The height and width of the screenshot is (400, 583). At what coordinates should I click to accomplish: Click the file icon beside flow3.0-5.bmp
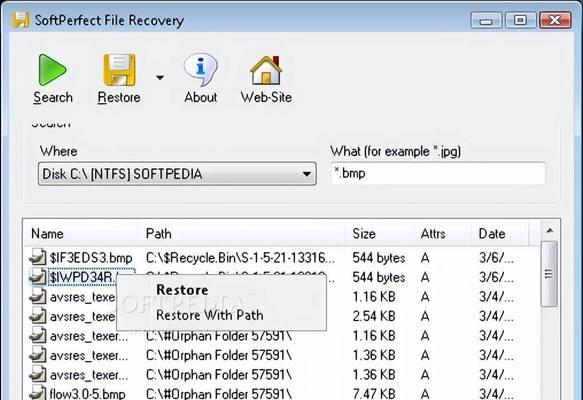click(x=38, y=393)
